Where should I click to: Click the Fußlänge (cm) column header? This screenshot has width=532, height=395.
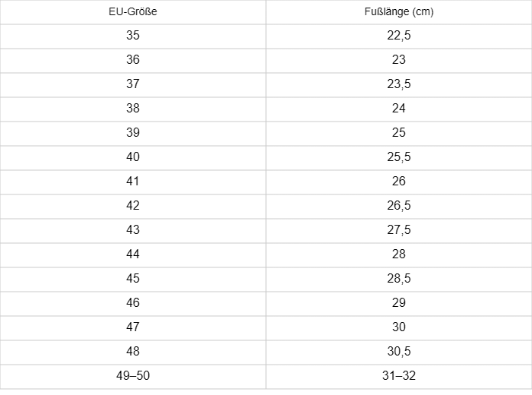pos(399,12)
